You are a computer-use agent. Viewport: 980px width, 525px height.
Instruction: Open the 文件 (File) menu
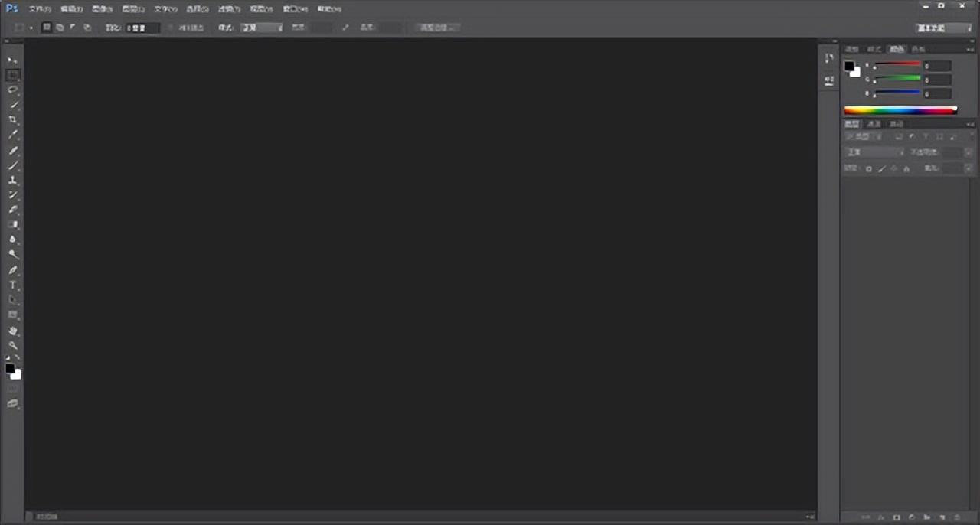point(39,8)
